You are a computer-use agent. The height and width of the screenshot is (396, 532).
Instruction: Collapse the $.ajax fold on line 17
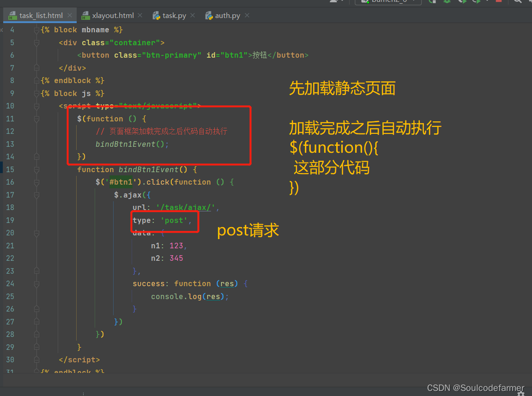point(36,195)
